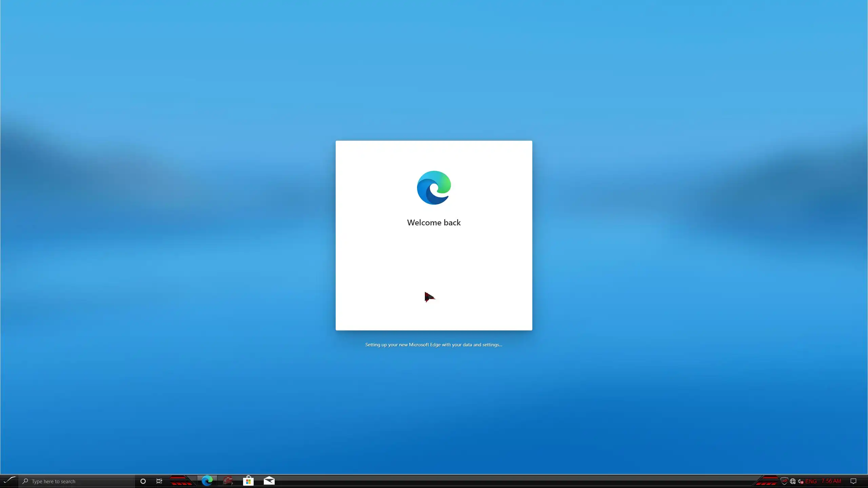Click the white Edge welcome card

click(x=434, y=264)
